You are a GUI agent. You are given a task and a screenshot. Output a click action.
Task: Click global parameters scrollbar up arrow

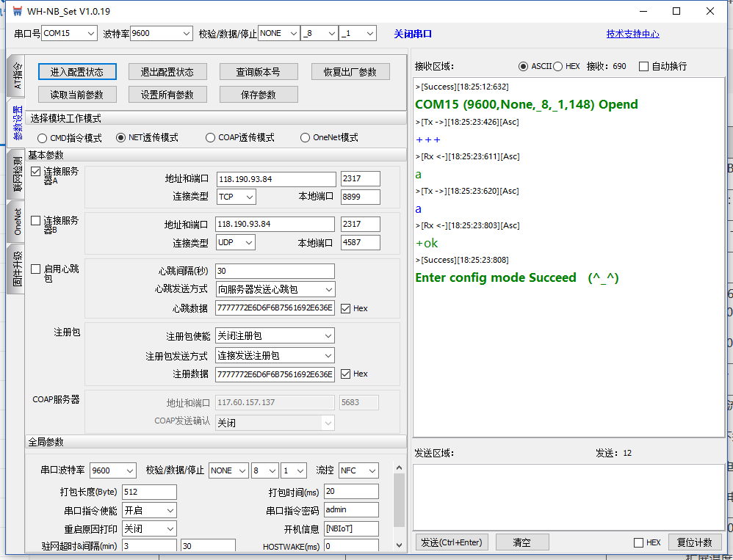pos(400,468)
